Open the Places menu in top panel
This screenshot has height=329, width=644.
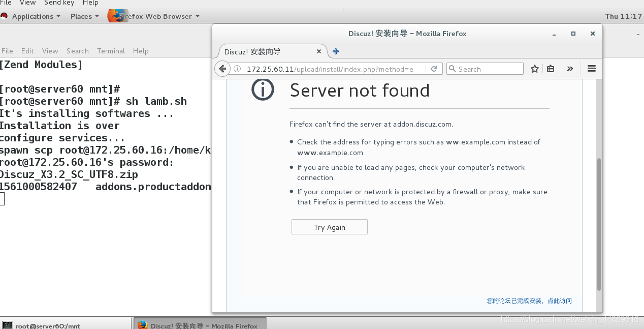[85, 16]
